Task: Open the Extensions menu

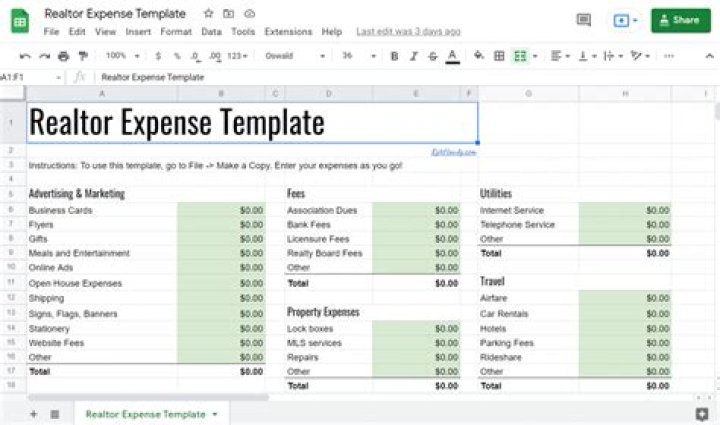Action: 288,32
